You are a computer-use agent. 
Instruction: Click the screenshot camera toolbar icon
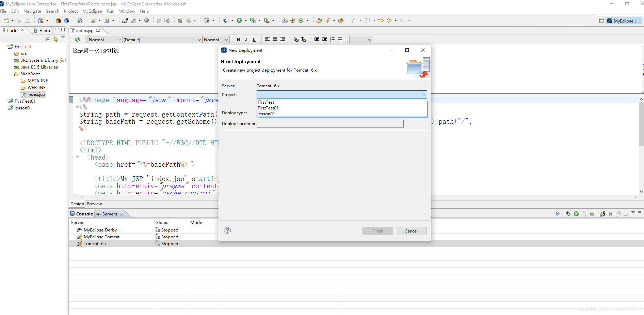(x=207, y=20)
